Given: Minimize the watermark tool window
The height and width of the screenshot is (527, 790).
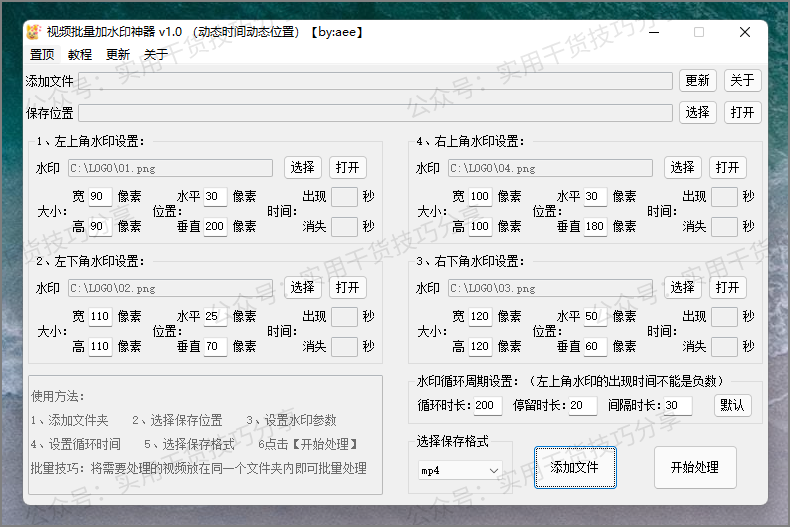Looking at the screenshot, I should pyautogui.click(x=654, y=32).
